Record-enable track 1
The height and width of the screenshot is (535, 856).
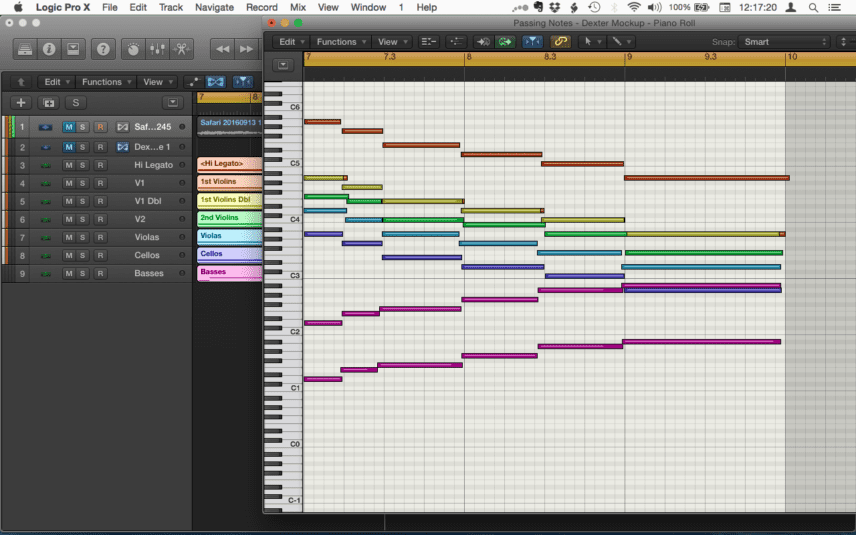pyautogui.click(x=100, y=127)
